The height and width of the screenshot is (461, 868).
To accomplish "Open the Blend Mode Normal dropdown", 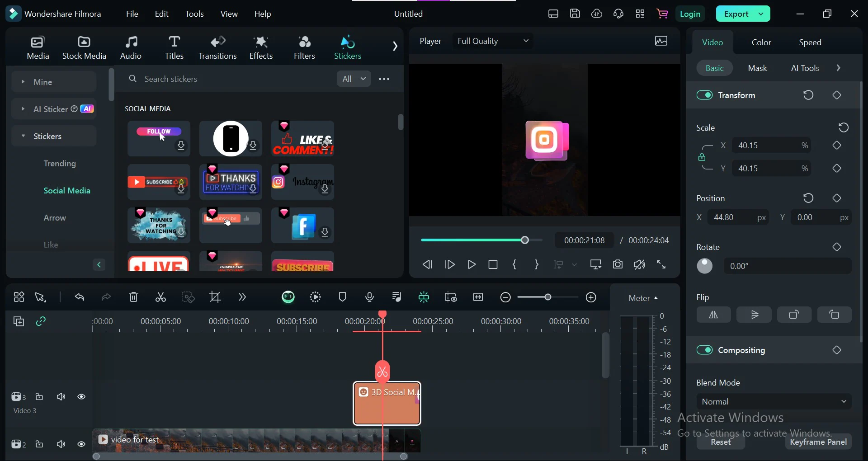I will point(774,401).
